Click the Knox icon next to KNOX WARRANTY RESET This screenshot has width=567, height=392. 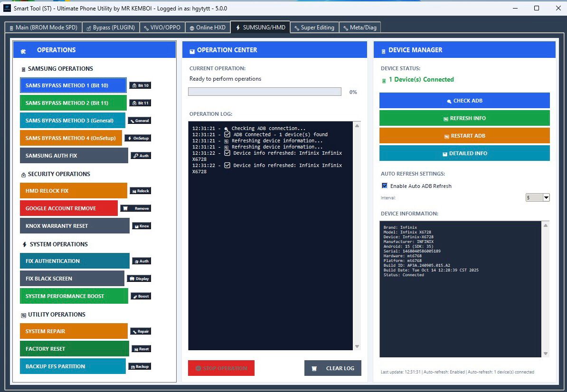click(x=141, y=225)
